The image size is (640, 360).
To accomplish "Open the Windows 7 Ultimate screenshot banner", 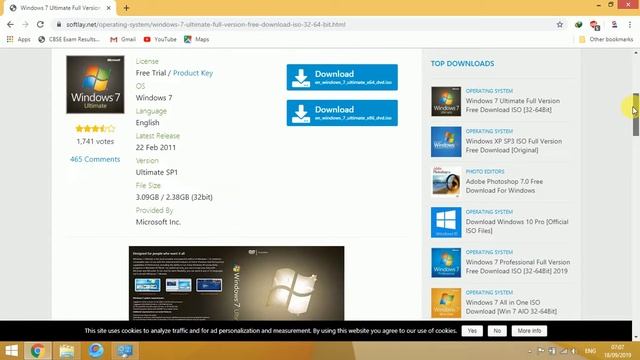I will pos(236,283).
